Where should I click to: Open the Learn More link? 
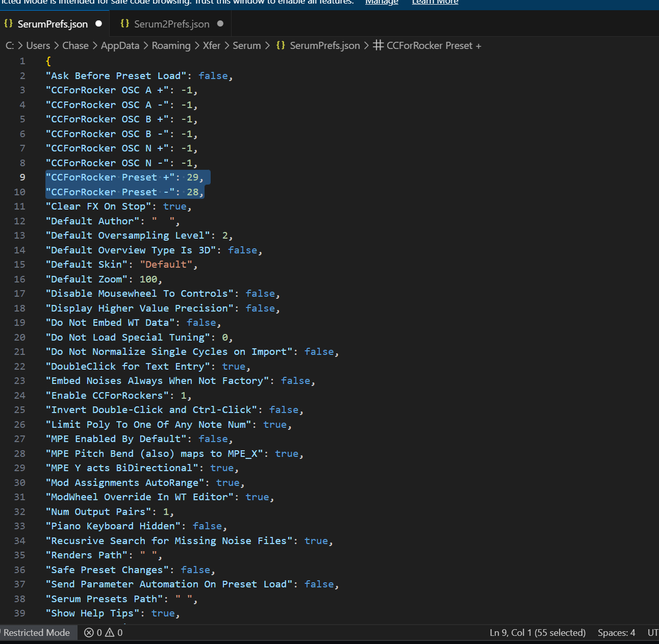435,2
